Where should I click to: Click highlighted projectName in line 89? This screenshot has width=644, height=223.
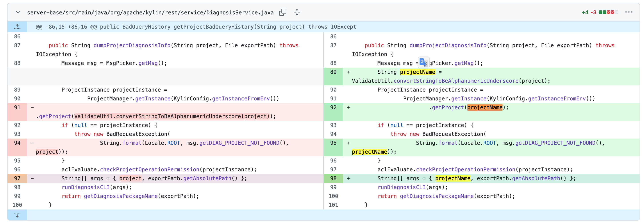[x=418, y=72]
